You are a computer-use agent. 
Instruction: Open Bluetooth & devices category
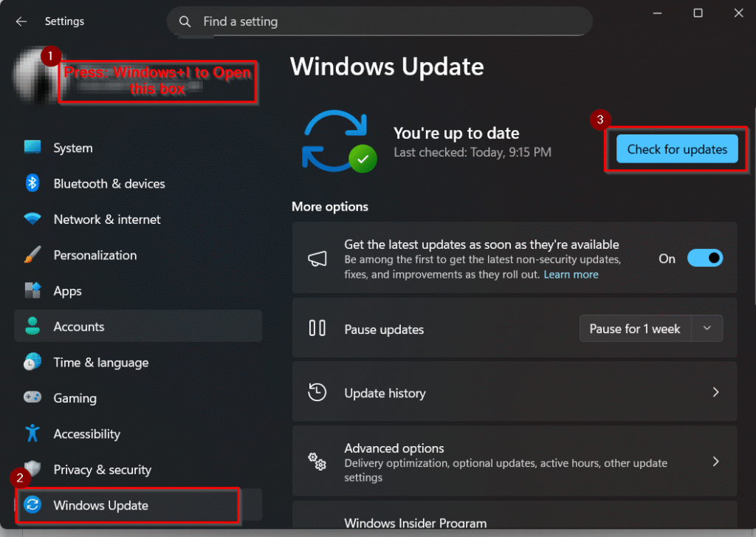pos(138,183)
